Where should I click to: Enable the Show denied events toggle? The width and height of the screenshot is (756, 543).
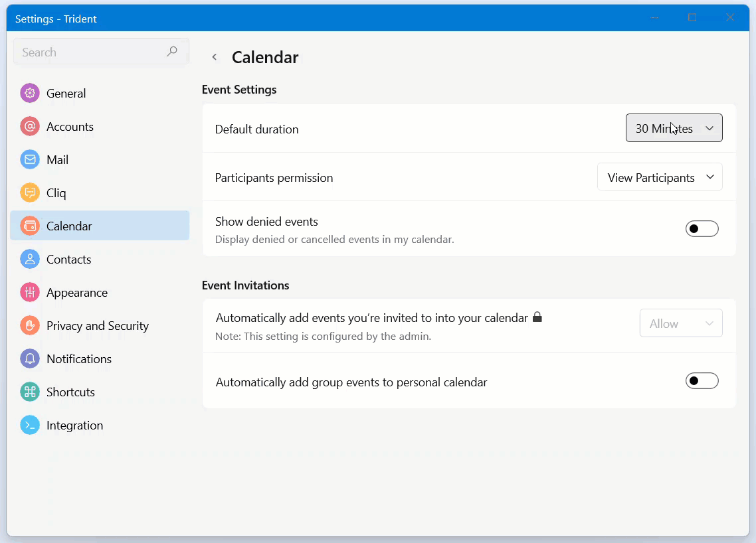[702, 229]
